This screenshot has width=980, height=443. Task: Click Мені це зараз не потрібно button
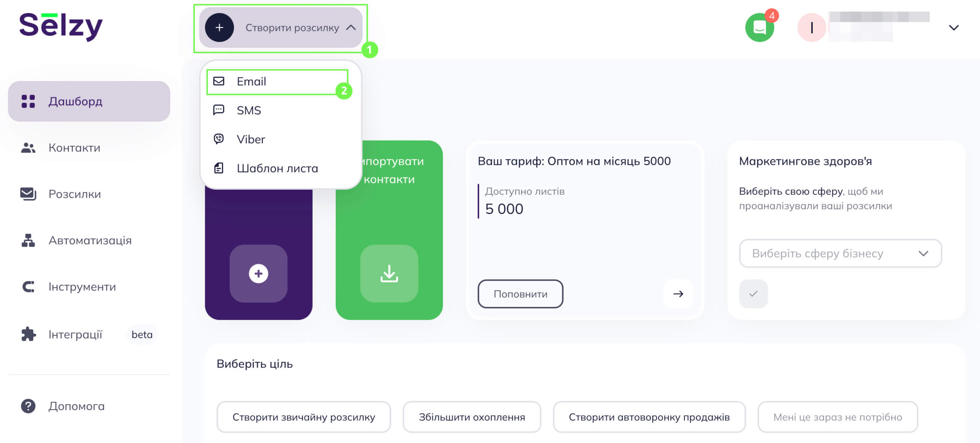[838, 417]
